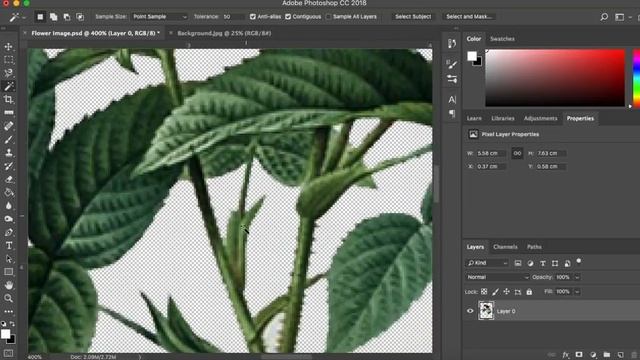Open the Opacity slider dropdown arrow
640x360 pixels.
(x=577, y=277)
